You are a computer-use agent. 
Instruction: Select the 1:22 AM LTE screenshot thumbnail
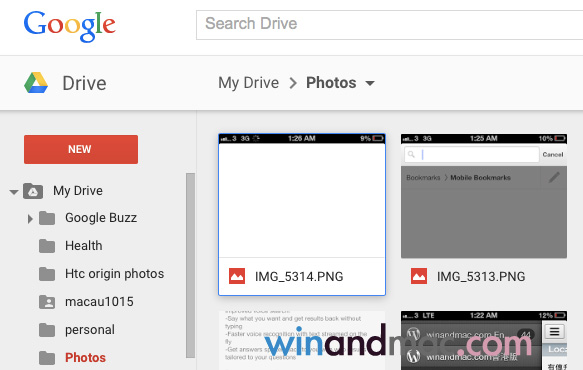(x=484, y=340)
